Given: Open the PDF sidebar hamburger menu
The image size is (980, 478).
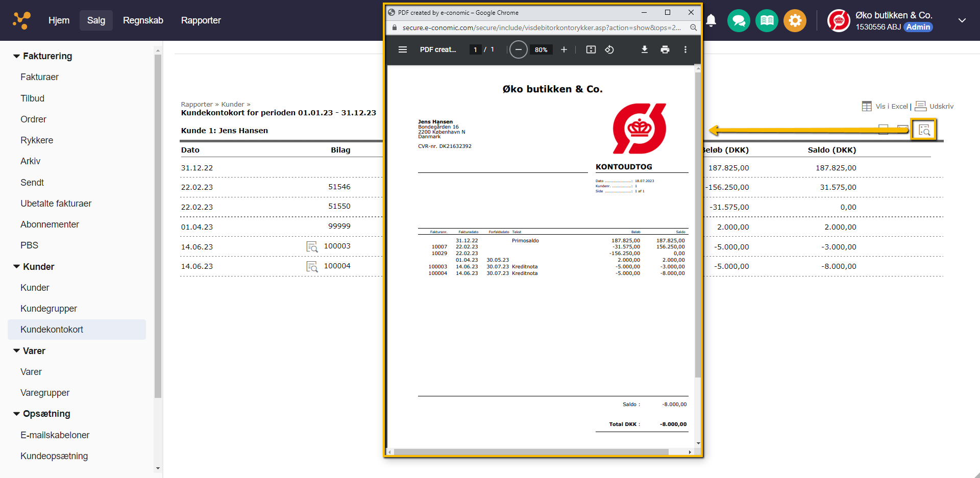Looking at the screenshot, I should [403, 49].
